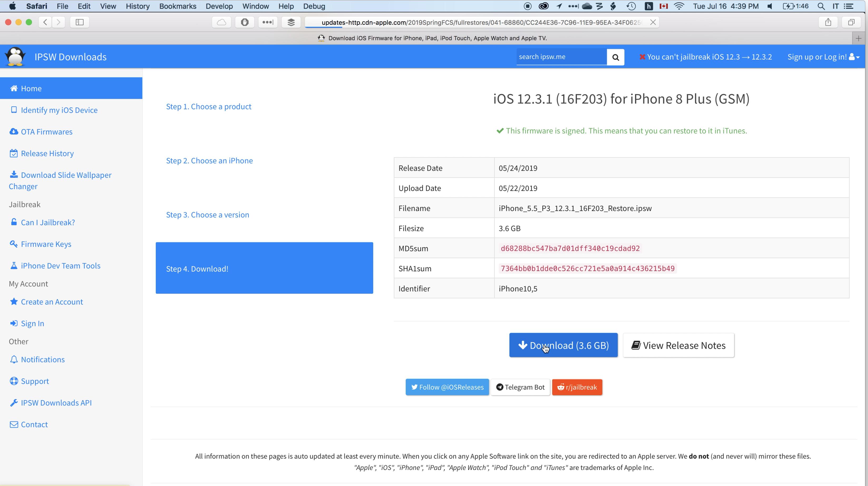Click the IPSW Downloads penguin logo

[x=15, y=56]
